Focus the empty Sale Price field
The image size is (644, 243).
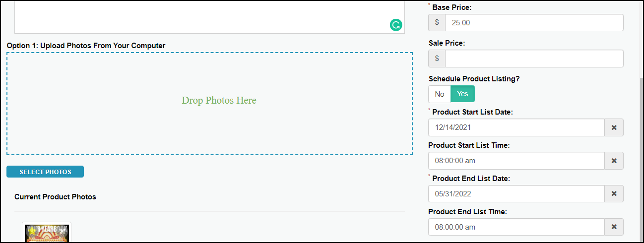tap(534, 59)
